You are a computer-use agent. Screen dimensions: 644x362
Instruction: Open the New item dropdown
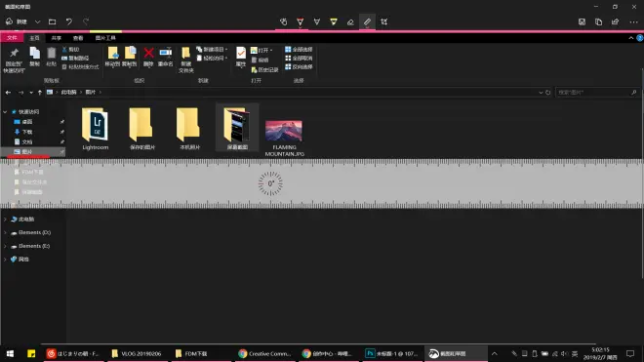pyautogui.click(x=212, y=50)
